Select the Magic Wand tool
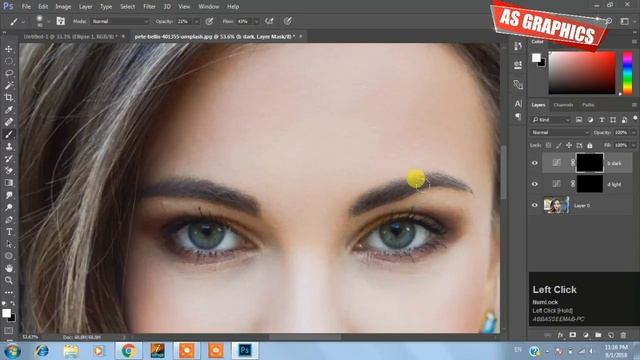The width and height of the screenshot is (640, 360). tap(9, 85)
